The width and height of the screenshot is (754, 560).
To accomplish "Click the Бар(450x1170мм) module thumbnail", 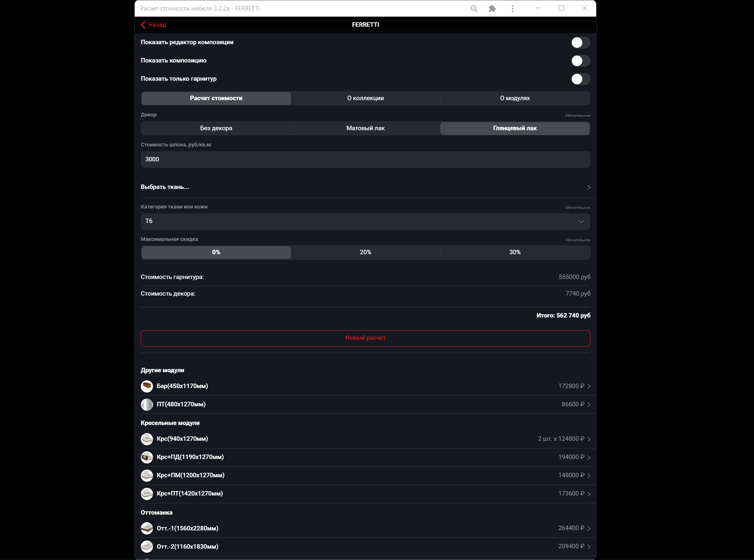I will click(x=146, y=386).
